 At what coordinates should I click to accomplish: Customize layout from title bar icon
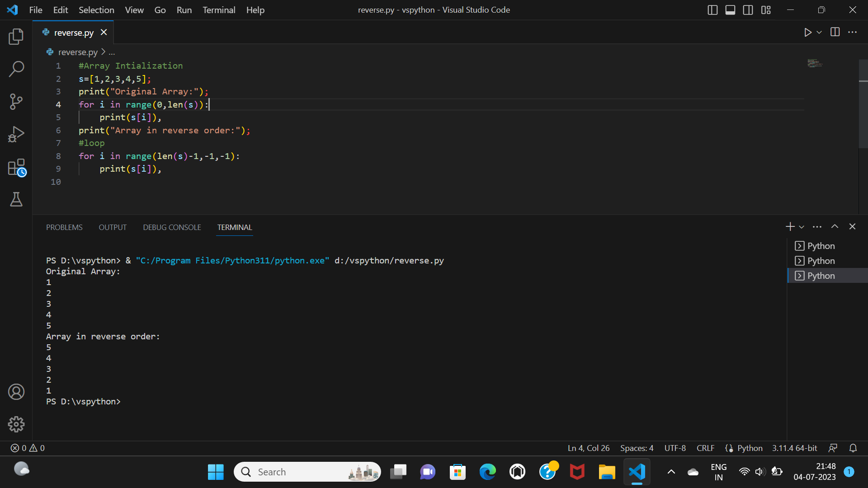point(766,10)
